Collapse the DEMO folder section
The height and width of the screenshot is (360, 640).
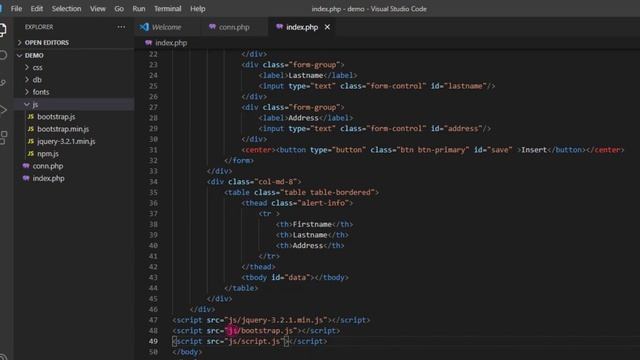click(74, 55)
